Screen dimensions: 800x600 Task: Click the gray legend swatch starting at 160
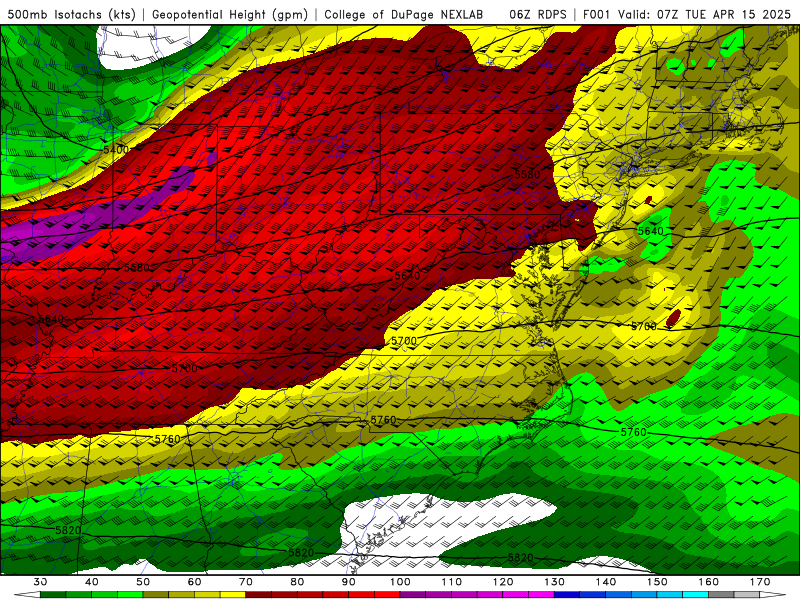point(721,596)
